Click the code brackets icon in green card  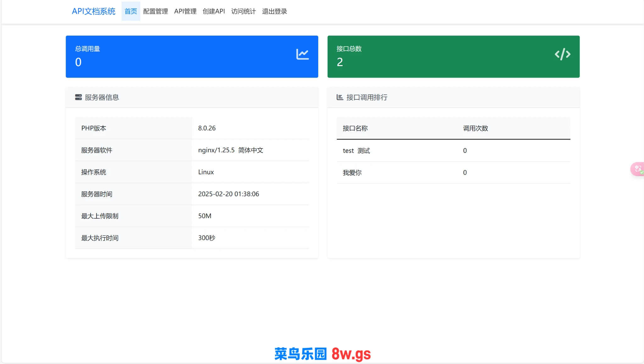[x=562, y=54]
